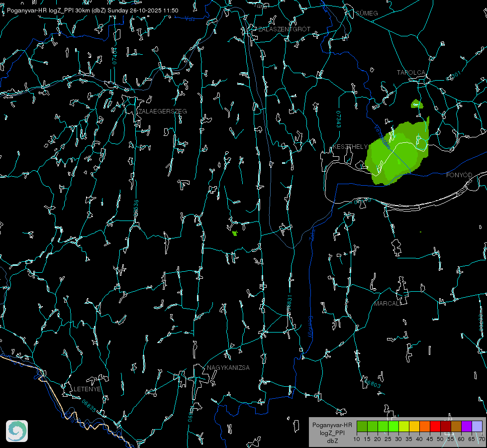
Task: Click the 60-65 dBZ purple legend swatch
Action: (x=467, y=426)
